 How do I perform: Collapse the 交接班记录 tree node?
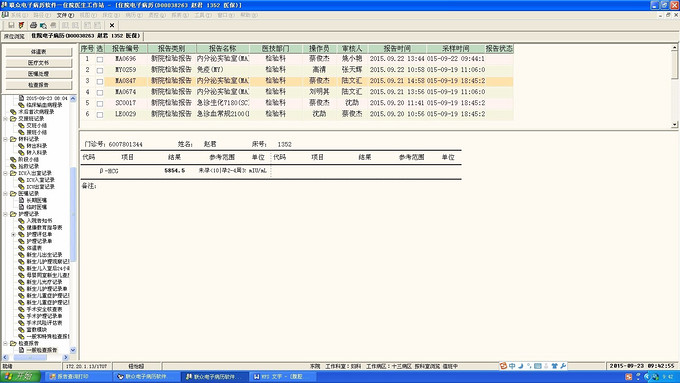tap(6, 118)
